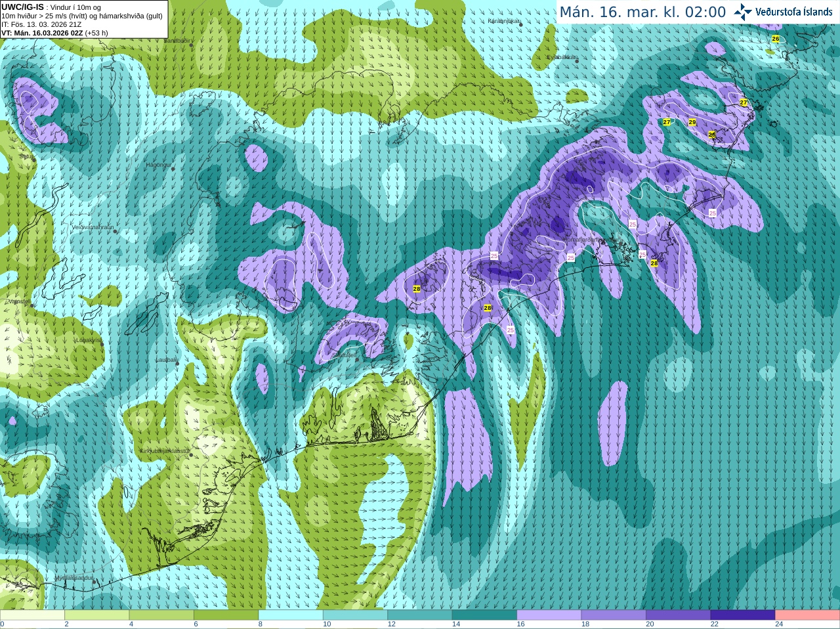The image size is (840, 629).
Task: Click the Mýrdalssandur station label
Action: (75, 578)
